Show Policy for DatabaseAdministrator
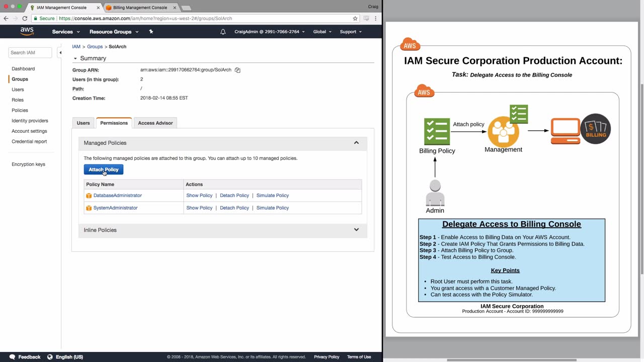This screenshot has width=644, height=362. (x=199, y=196)
